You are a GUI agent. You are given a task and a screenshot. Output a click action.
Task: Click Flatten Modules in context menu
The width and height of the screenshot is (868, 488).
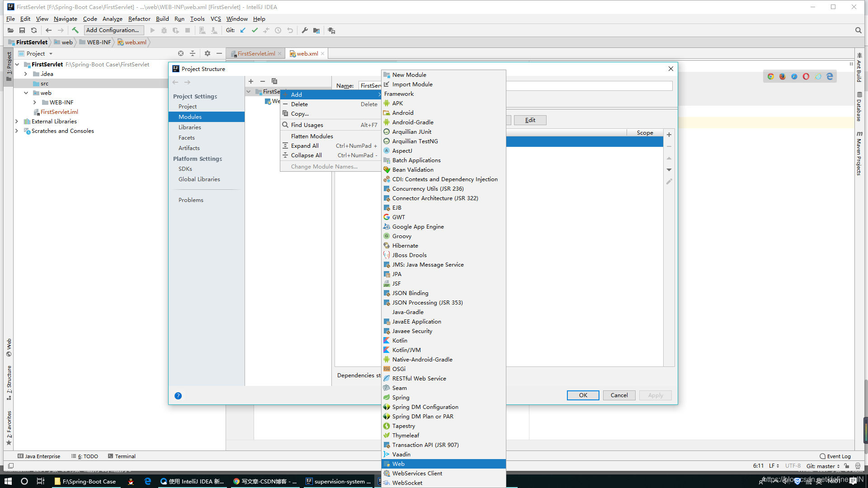click(330, 136)
